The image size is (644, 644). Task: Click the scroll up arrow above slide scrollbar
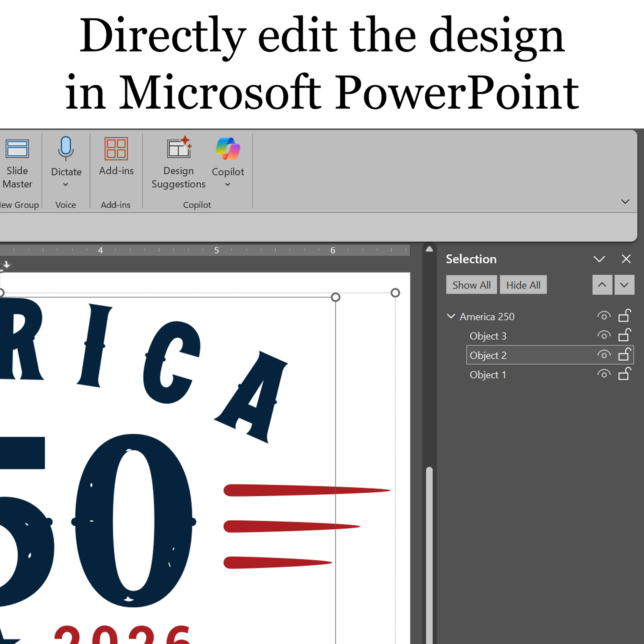point(429,249)
